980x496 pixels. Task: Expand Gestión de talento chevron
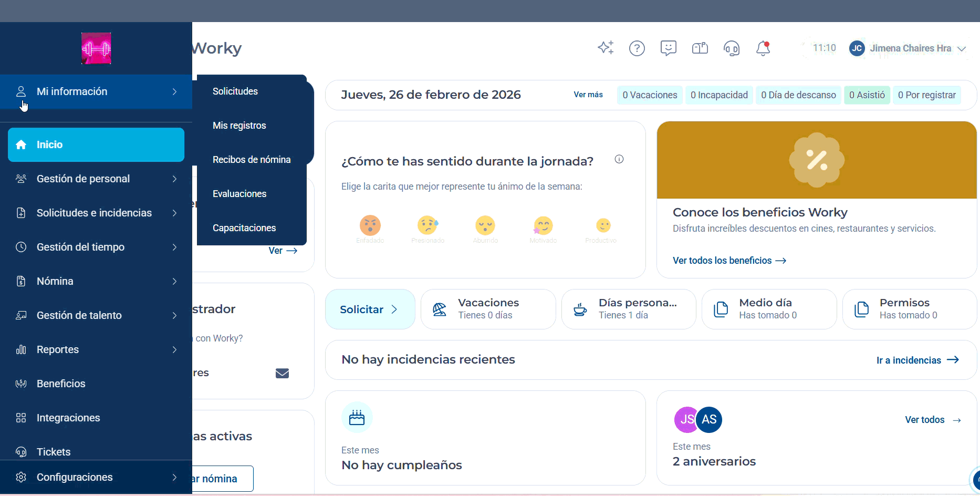tap(174, 315)
